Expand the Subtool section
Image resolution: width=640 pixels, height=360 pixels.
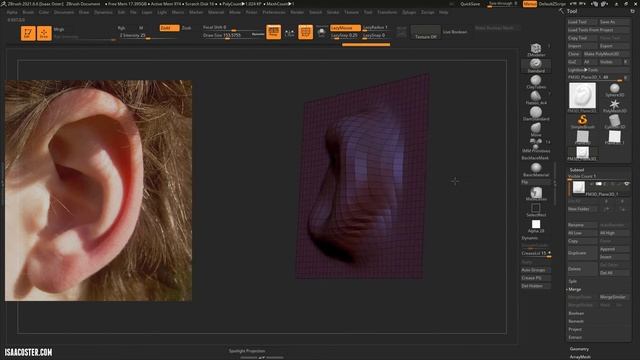(577, 170)
